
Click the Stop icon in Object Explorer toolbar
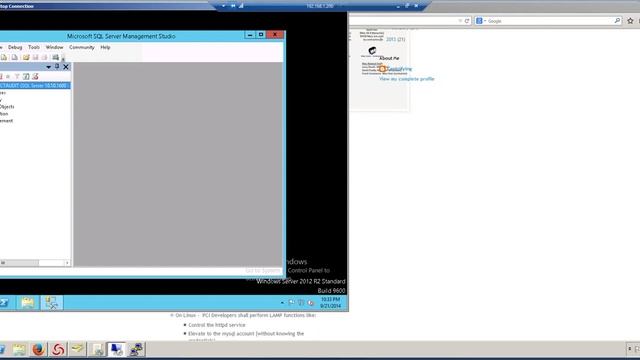[x=8, y=76]
